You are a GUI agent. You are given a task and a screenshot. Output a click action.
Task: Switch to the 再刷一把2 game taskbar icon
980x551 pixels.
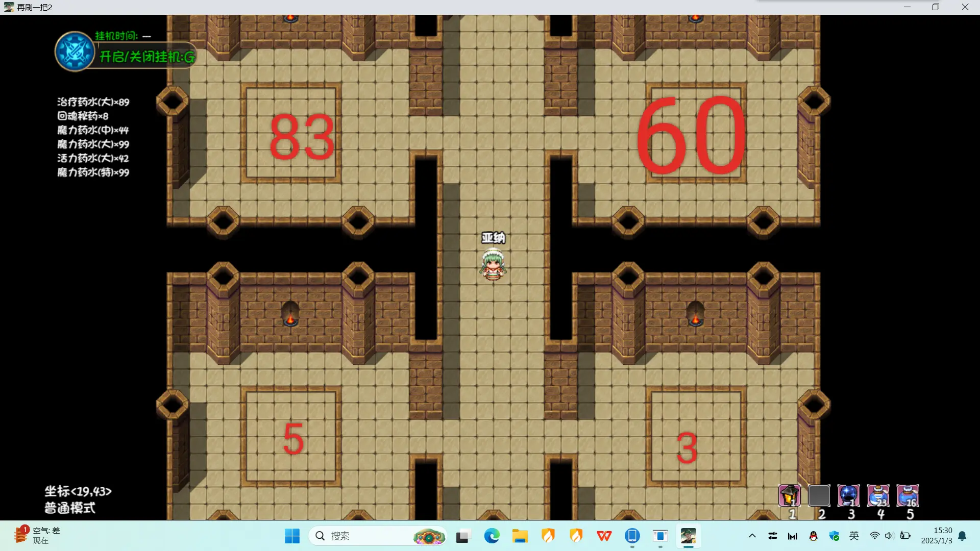[x=688, y=536]
